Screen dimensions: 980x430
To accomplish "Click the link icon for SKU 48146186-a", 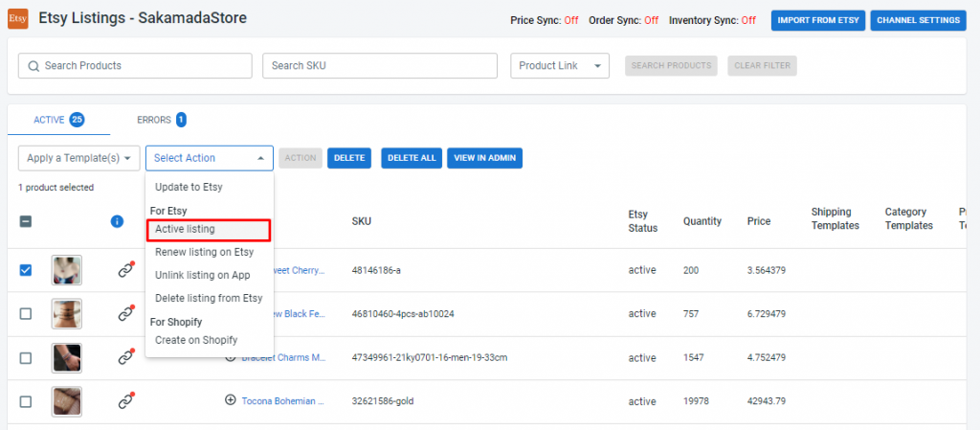I will click(126, 271).
